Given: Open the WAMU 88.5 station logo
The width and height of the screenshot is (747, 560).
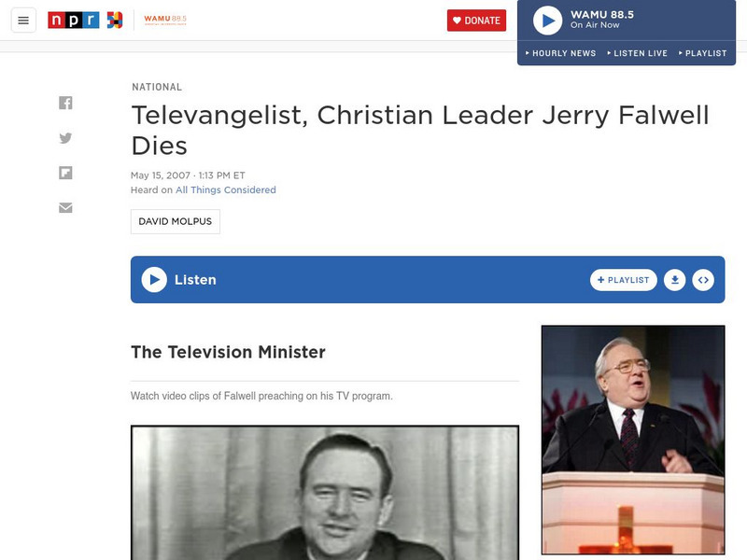Looking at the screenshot, I should (165, 20).
